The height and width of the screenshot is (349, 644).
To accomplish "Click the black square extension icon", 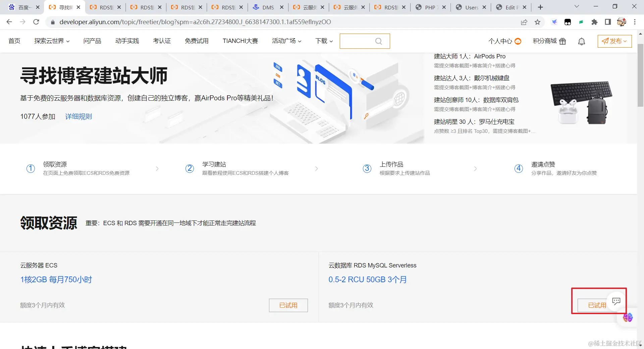I will pyautogui.click(x=568, y=22).
